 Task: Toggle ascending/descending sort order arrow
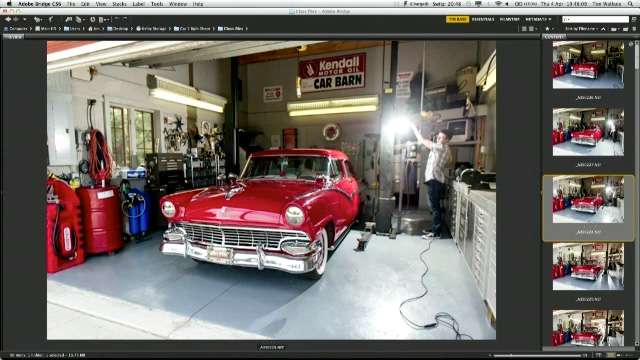[603, 29]
